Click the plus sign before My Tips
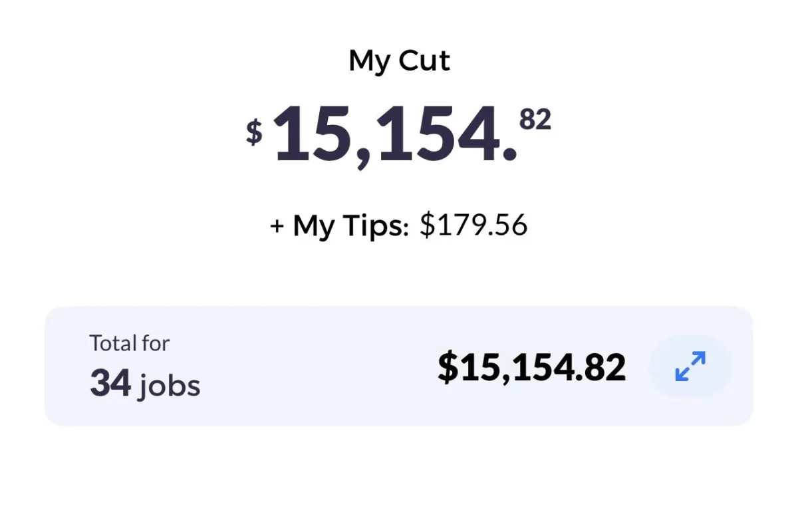The height and width of the screenshot is (532, 798). (277, 227)
